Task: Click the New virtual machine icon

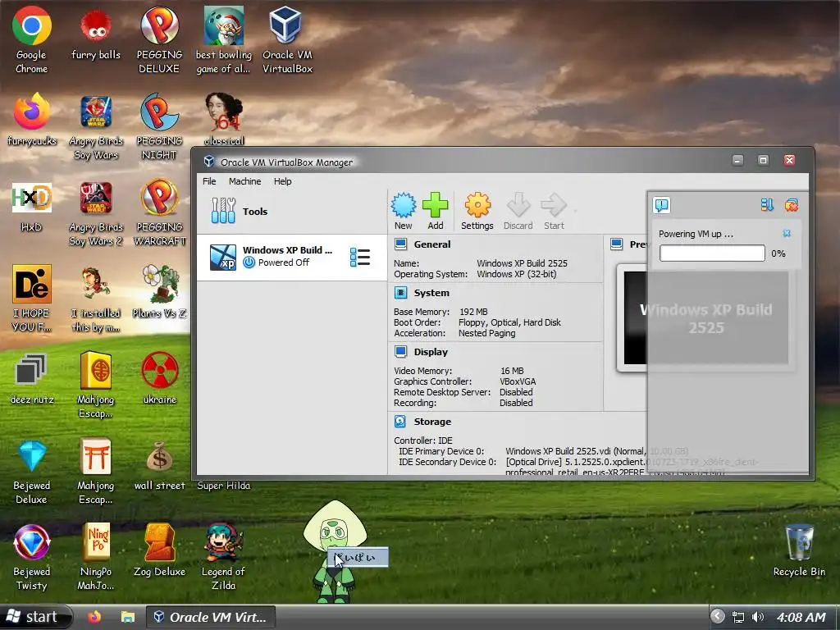Action: pos(403,211)
